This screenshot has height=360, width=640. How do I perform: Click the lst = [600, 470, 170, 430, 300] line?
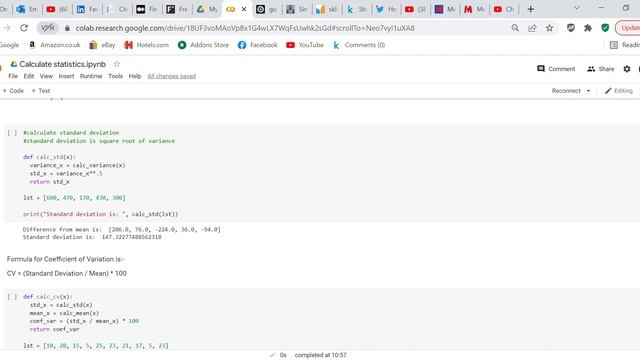74,198
